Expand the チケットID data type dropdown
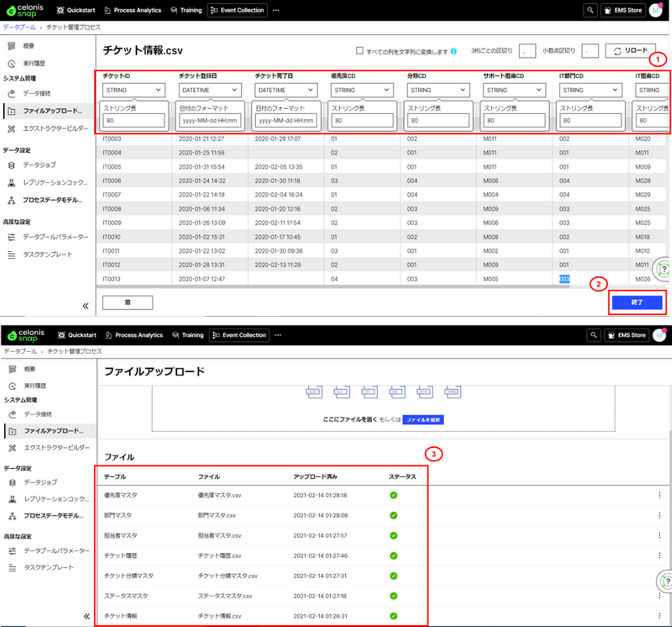Image resolution: width=672 pixels, height=627 pixels. pos(133,90)
